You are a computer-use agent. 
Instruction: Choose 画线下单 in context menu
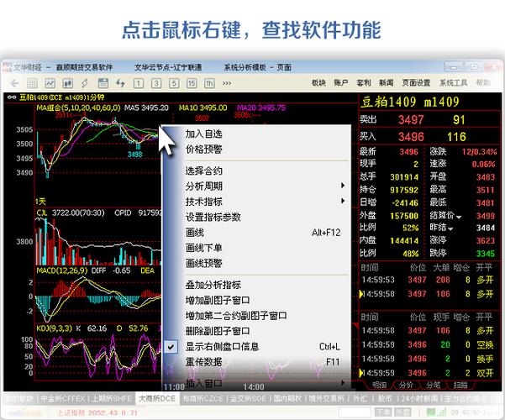(204, 248)
